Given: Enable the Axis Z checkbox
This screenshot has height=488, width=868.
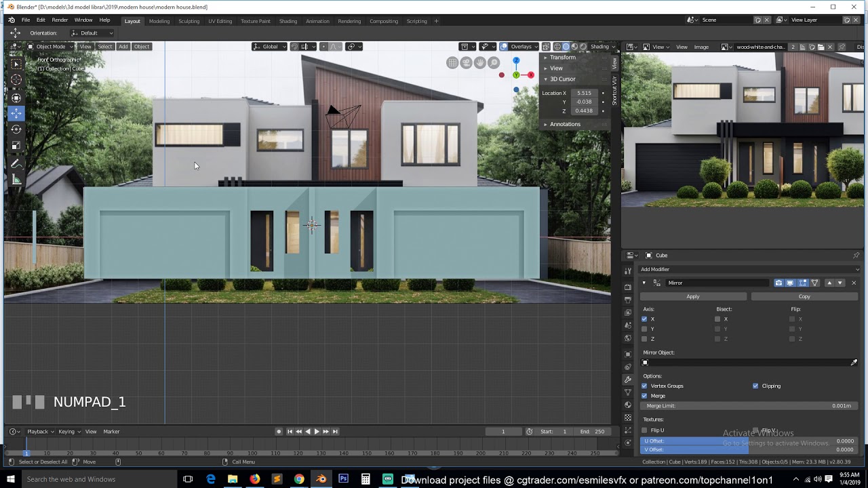Looking at the screenshot, I should click(644, 339).
